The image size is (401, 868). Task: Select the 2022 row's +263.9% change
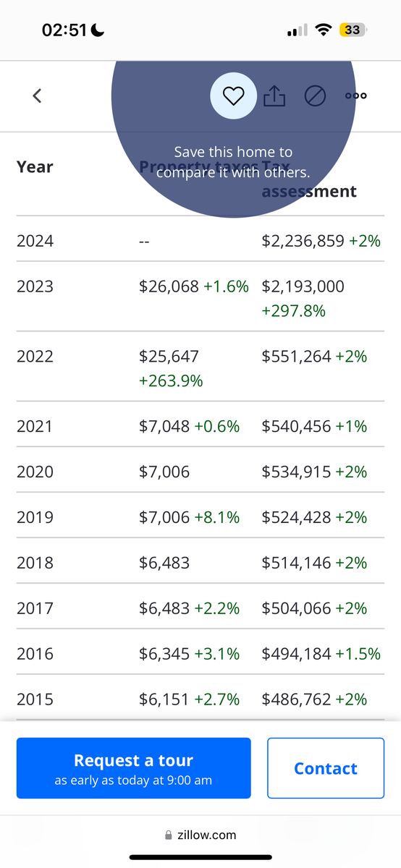pyautogui.click(x=171, y=380)
